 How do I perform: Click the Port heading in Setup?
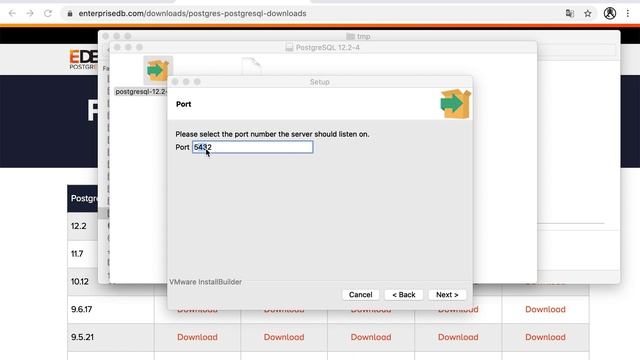(183, 104)
